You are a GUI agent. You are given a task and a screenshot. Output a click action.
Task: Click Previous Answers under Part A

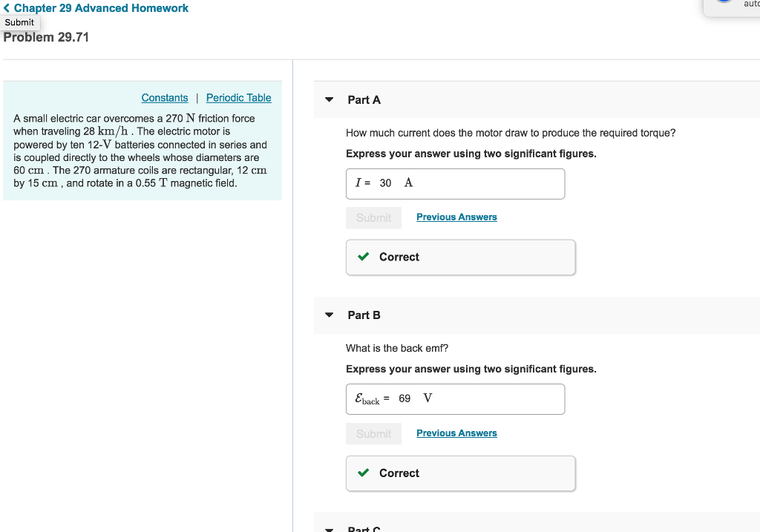coord(456,217)
